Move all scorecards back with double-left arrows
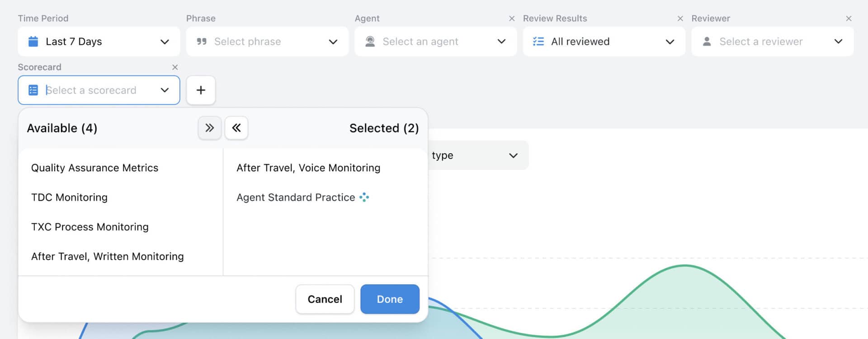 pyautogui.click(x=236, y=128)
